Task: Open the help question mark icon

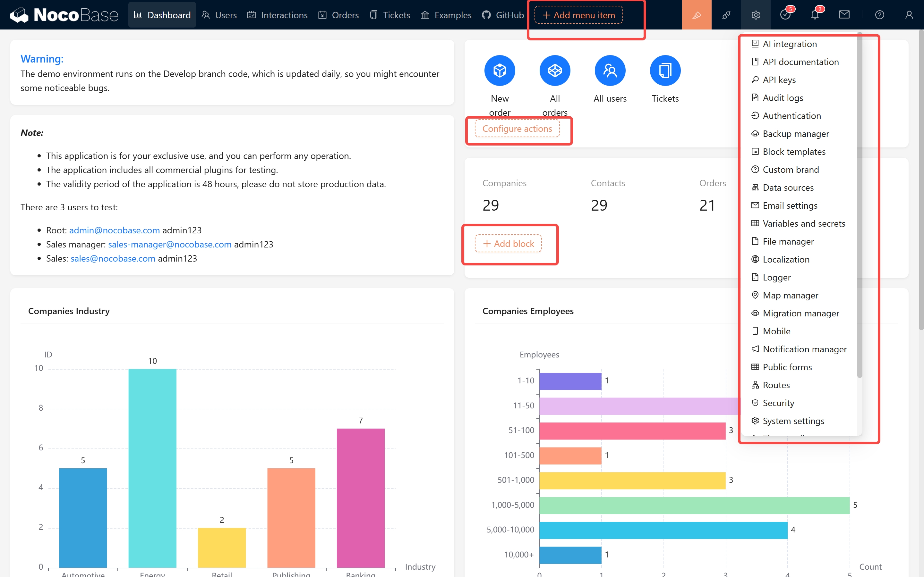Action: coord(879,15)
